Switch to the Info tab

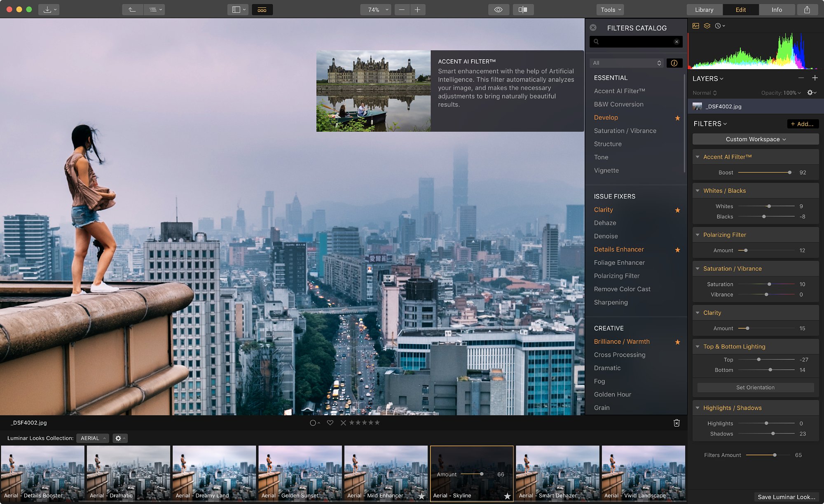click(x=777, y=9)
